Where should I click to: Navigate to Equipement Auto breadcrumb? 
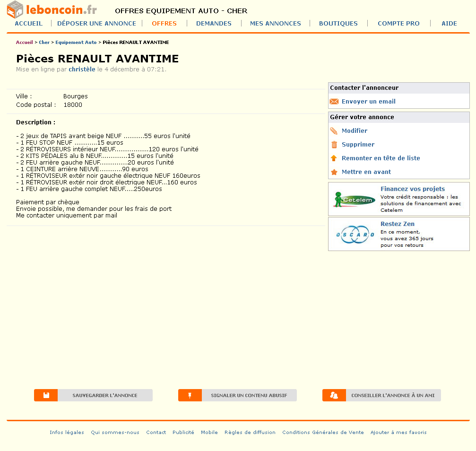(x=76, y=43)
